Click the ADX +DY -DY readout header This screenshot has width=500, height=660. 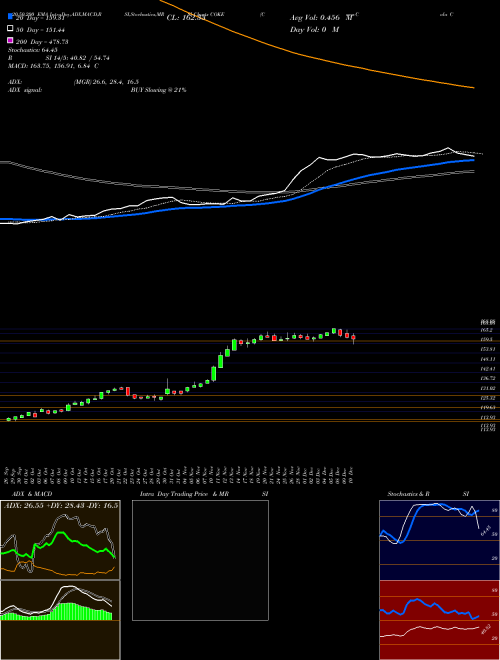click(x=61, y=505)
